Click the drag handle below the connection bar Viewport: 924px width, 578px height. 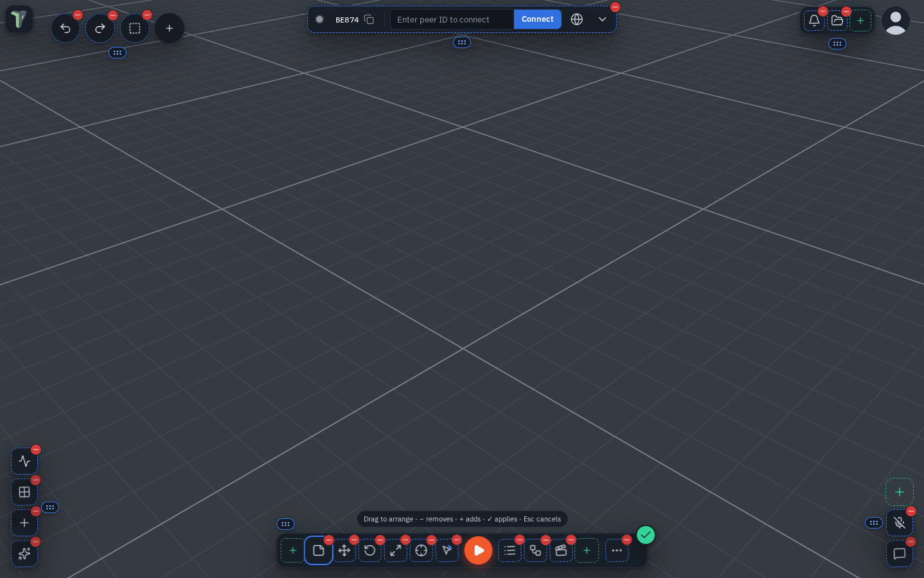pos(462,42)
